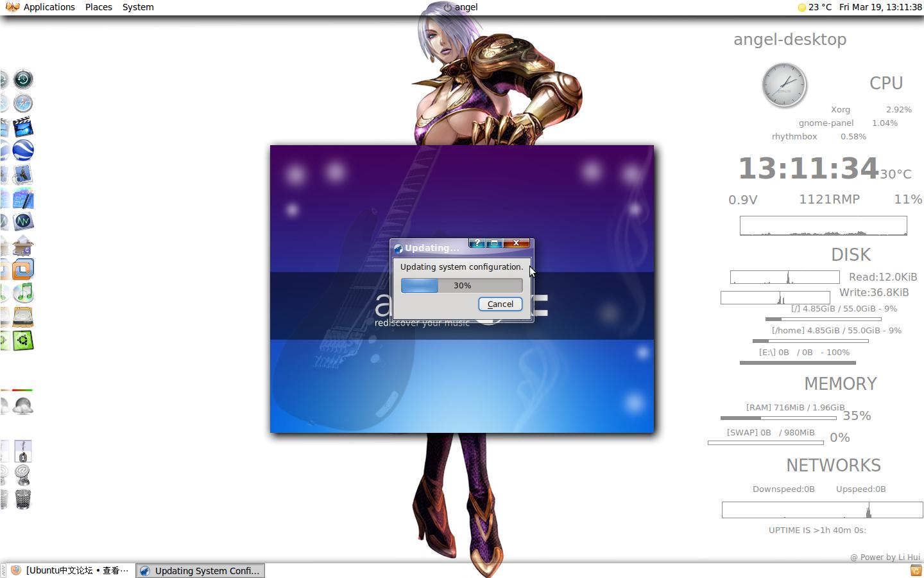Click the analog clock widget

[784, 85]
